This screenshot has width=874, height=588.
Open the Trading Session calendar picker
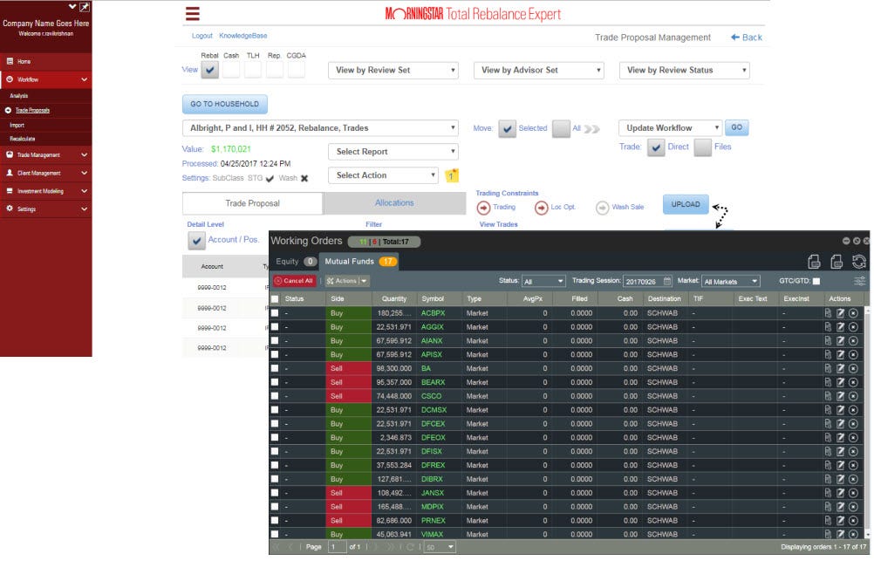click(667, 282)
